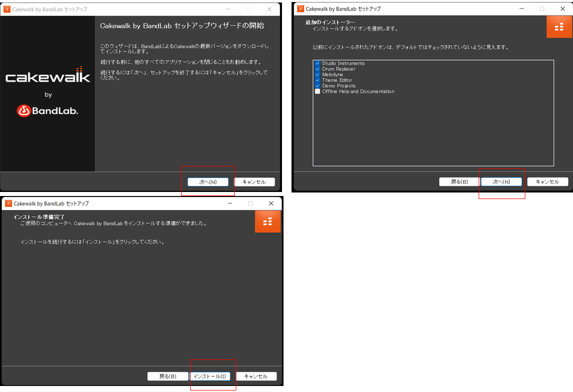Click キャンセル in the ready-to-install window
Viewport: 573px width, 392px height.
click(256, 376)
